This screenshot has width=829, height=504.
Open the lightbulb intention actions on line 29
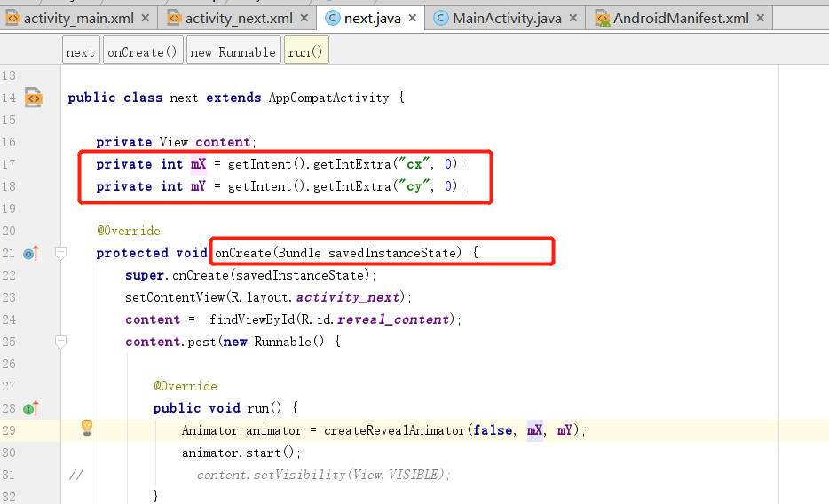87,428
